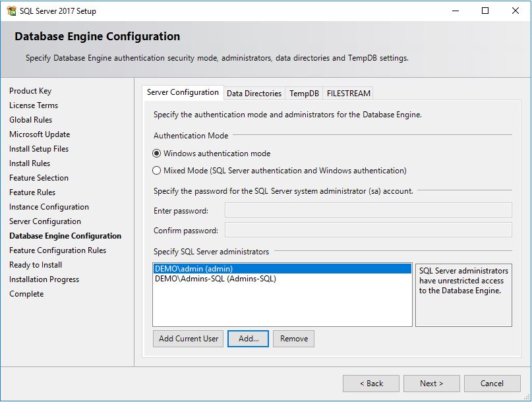Go back to the previous setup step
The image size is (532, 402).
[370, 383]
